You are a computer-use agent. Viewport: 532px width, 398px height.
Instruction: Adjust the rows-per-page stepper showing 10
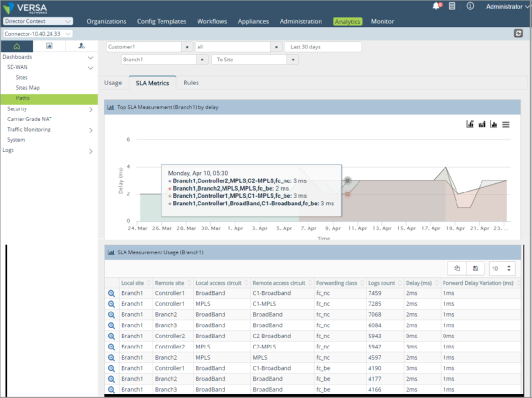(x=502, y=269)
